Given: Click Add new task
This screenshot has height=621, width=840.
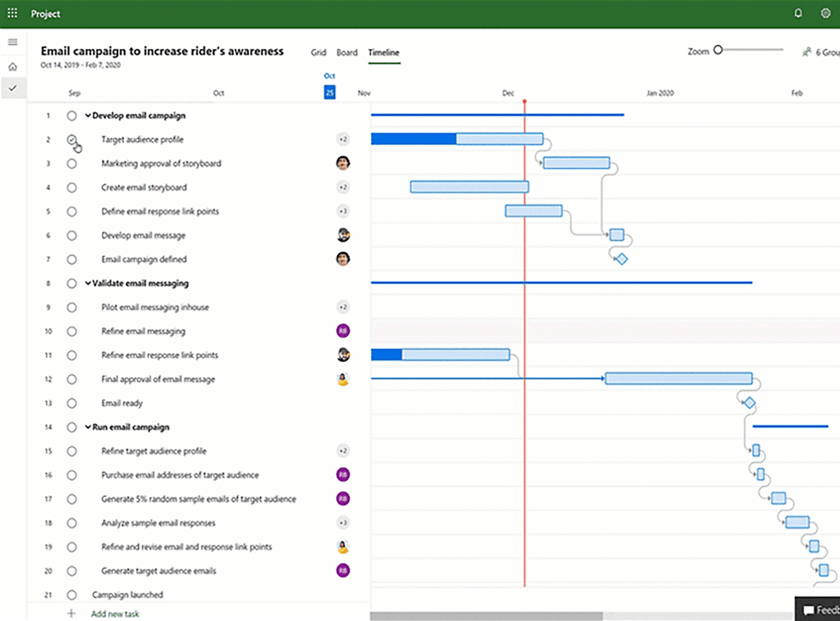Looking at the screenshot, I should point(114,613).
